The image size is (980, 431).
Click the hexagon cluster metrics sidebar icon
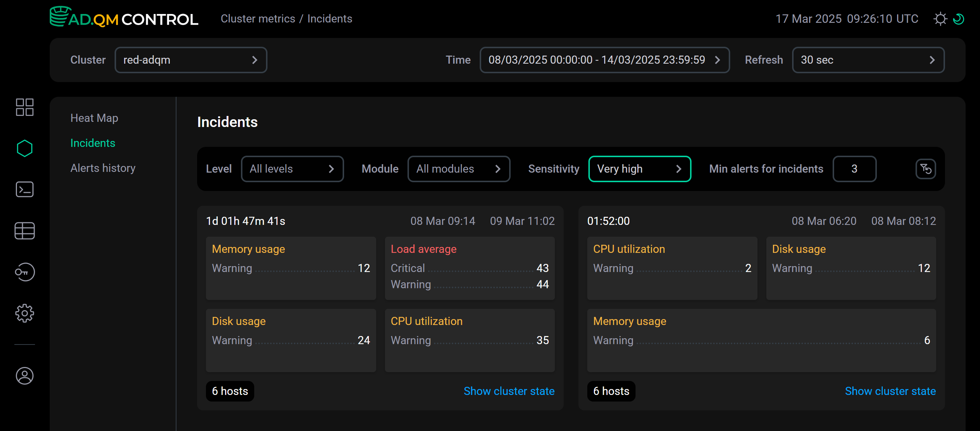[24, 148]
